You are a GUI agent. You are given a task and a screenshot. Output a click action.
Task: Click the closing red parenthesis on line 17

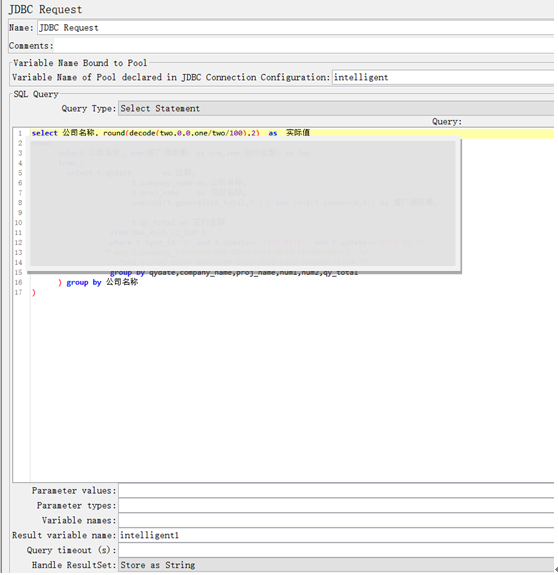click(34, 292)
